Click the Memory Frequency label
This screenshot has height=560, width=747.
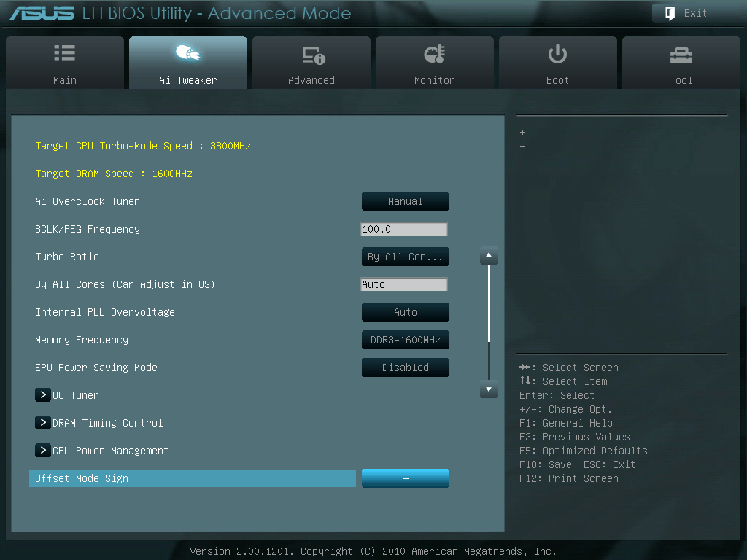pos(82,340)
